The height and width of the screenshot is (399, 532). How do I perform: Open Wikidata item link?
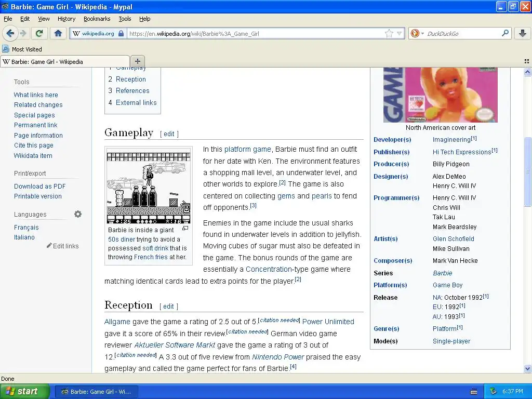(x=33, y=155)
